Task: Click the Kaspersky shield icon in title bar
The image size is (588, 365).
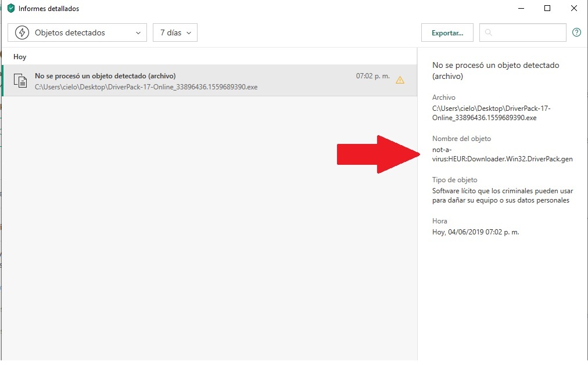Action: 11,8
